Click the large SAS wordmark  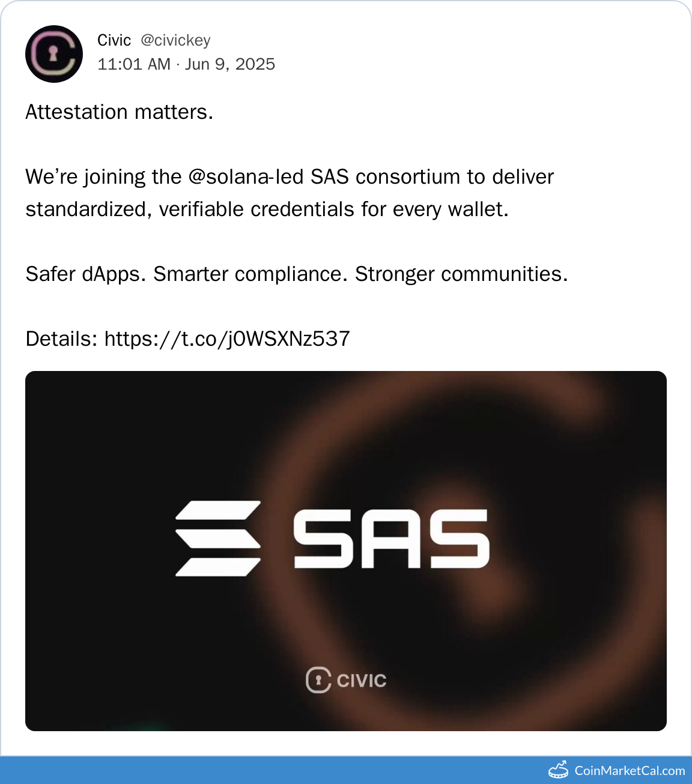(391, 538)
